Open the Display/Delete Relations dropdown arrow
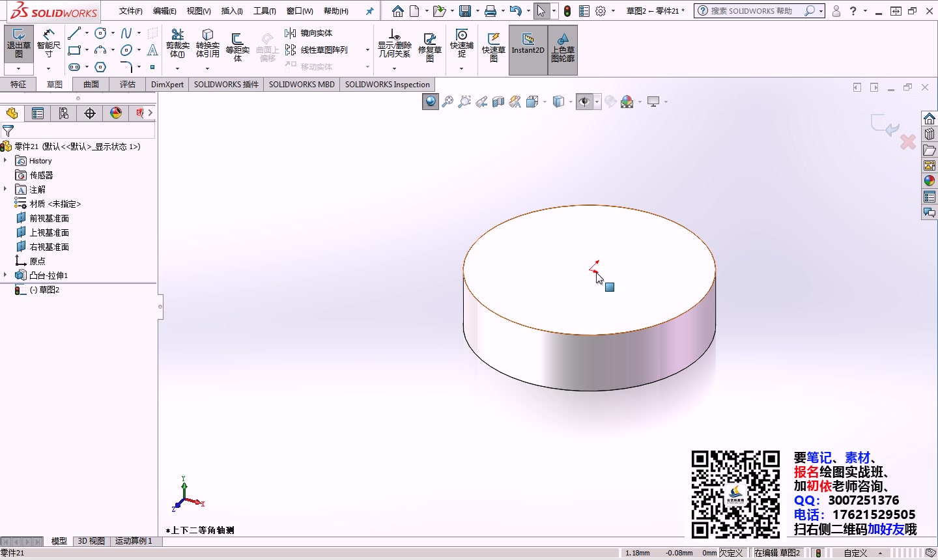Viewport: 938px width, 560px height. (394, 68)
